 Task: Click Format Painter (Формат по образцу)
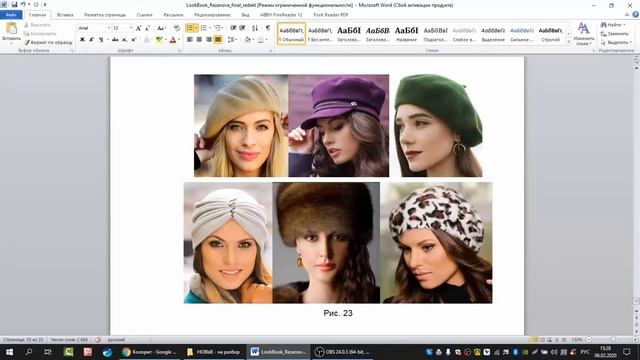tap(48, 42)
